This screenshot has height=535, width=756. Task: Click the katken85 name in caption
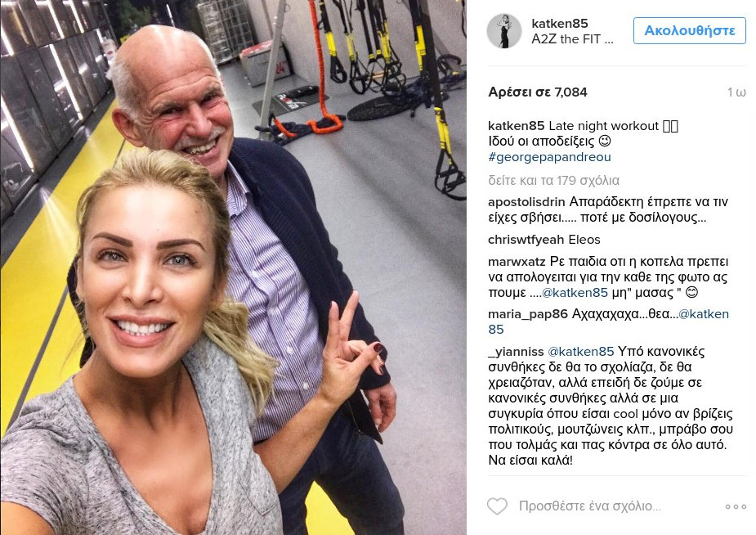[516, 126]
